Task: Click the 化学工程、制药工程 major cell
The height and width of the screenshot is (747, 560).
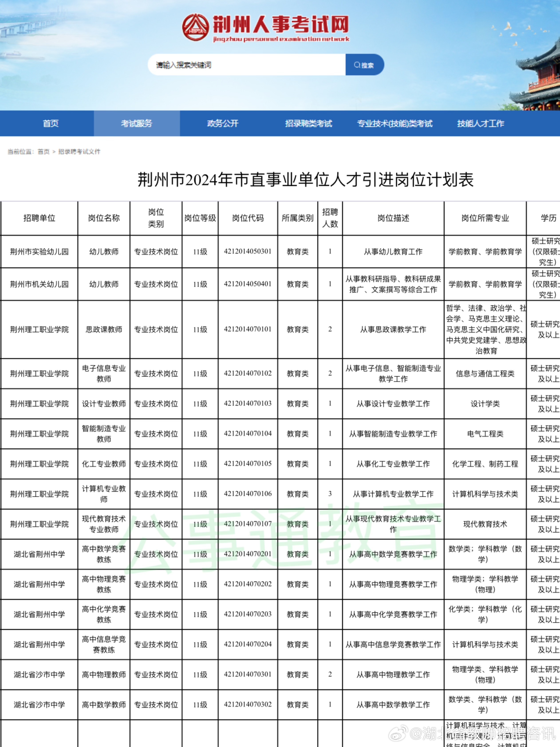Action: click(485, 464)
